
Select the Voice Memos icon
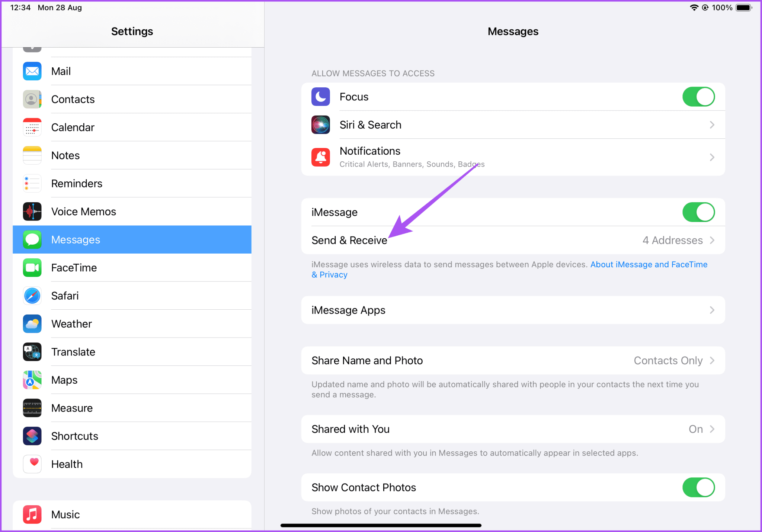click(32, 211)
